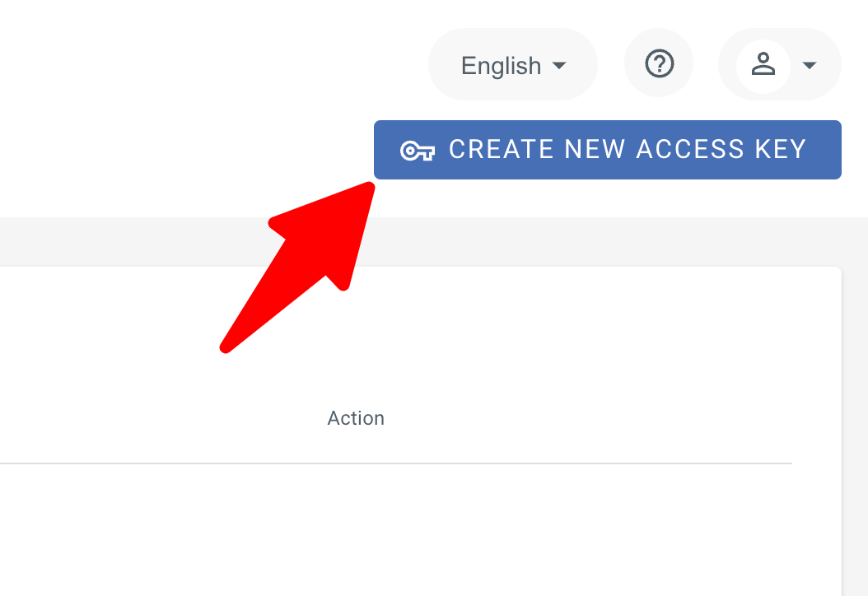Click the key icon on the blue button

tap(417, 151)
